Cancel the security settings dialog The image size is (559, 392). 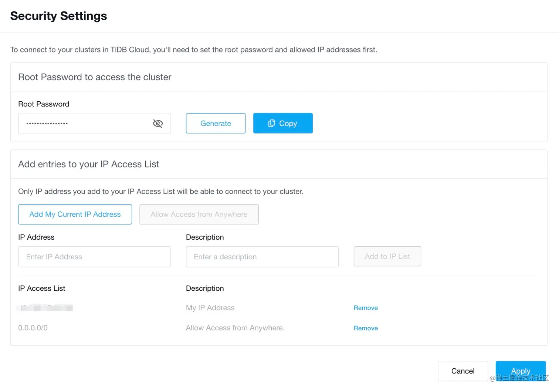[x=463, y=371]
